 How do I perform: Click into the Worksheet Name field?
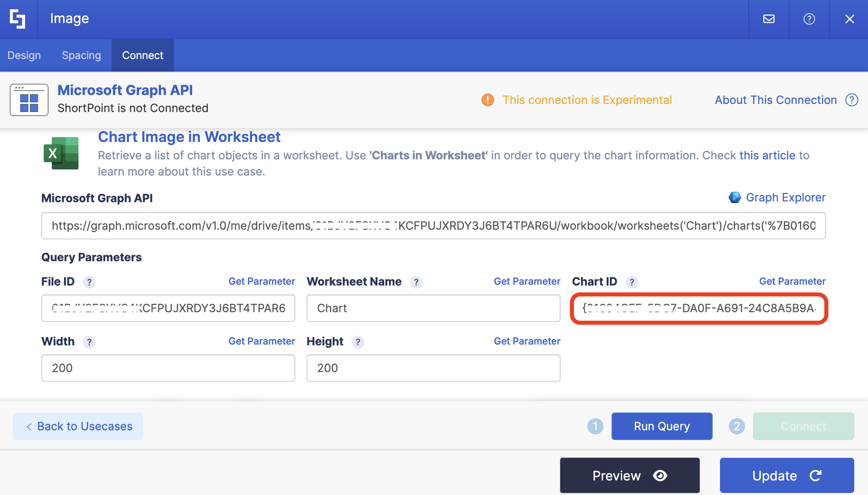434,308
